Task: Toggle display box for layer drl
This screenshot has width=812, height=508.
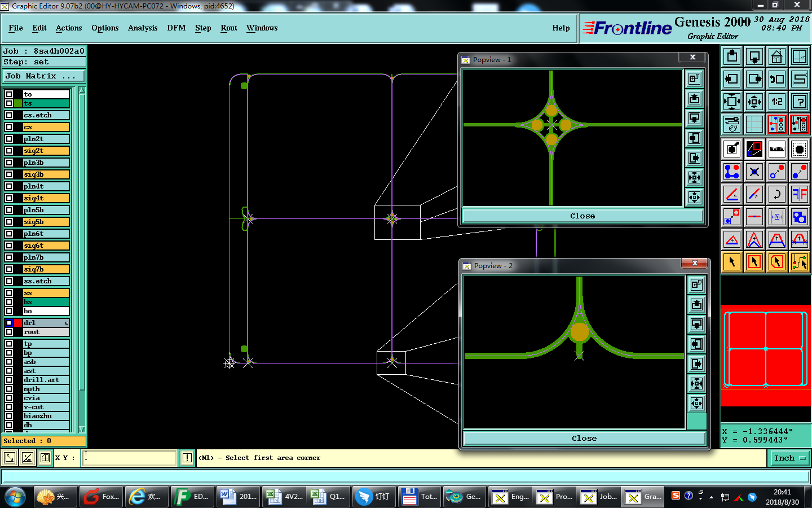Action: click(9, 323)
